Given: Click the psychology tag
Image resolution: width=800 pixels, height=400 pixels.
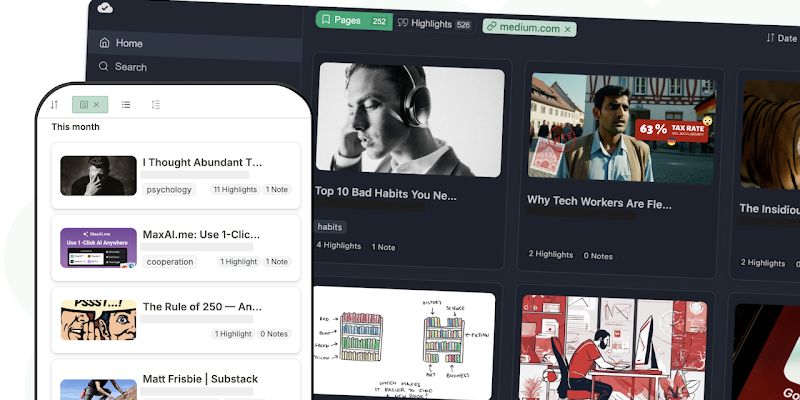Looking at the screenshot, I should point(169,189).
